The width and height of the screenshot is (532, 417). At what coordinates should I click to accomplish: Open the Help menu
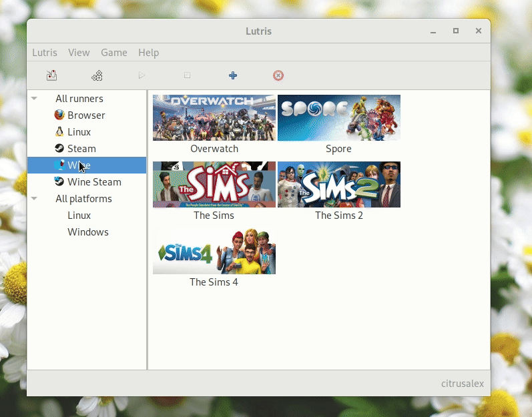point(149,53)
